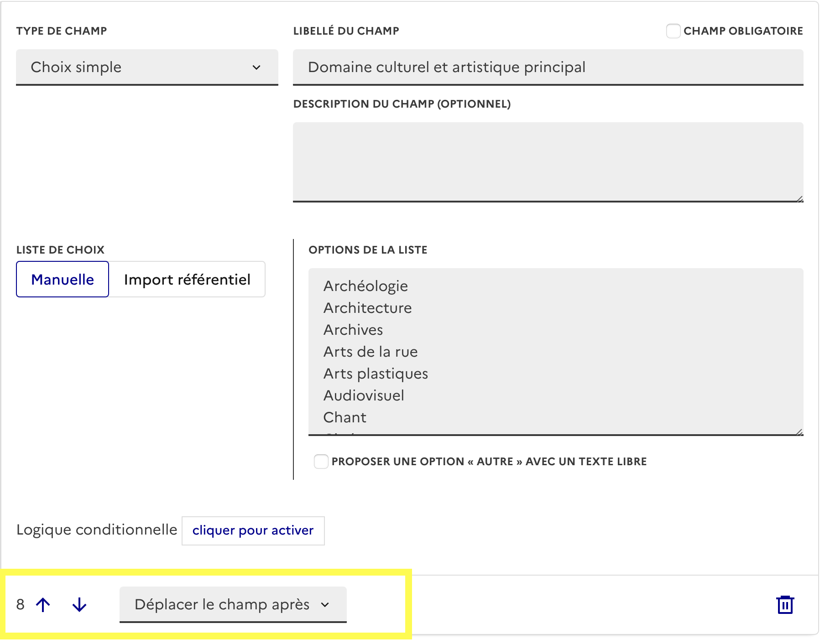This screenshot has height=644, width=825.
Task: Check the option « Autre » free text box
Action: [321, 462]
